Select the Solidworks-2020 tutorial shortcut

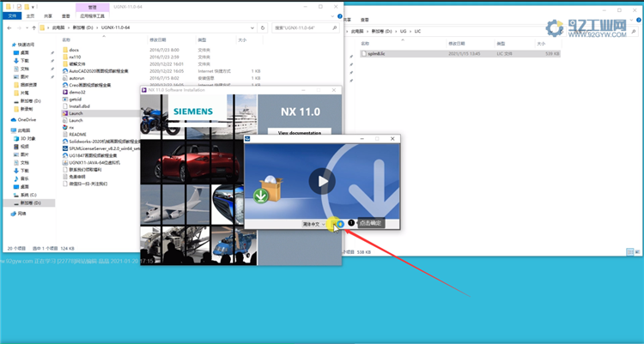point(101,142)
